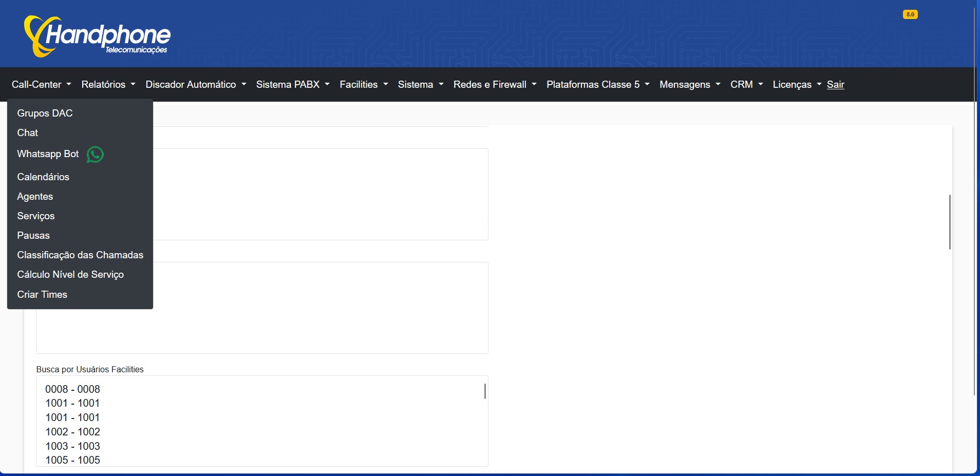Select Pausas in the dropdown list
This screenshot has height=476, width=980.
(x=33, y=236)
